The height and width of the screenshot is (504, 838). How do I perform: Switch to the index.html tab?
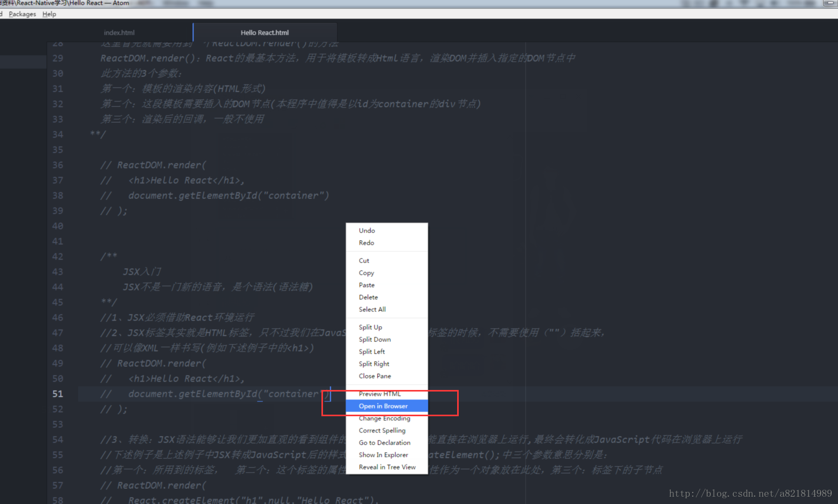point(119,33)
